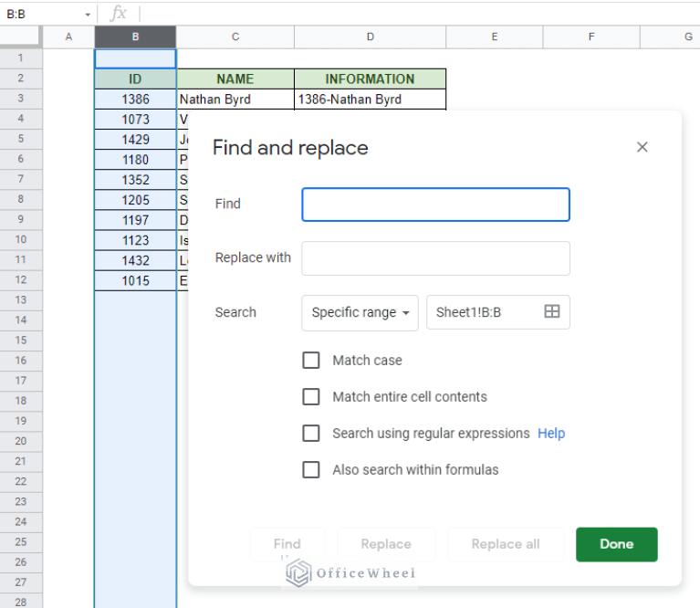Select row 15 header
The height and width of the screenshot is (608, 700).
(20, 341)
